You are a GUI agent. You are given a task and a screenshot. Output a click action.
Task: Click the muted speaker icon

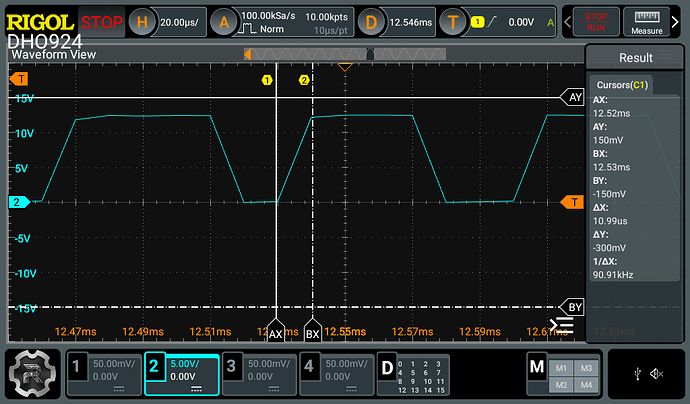657,374
